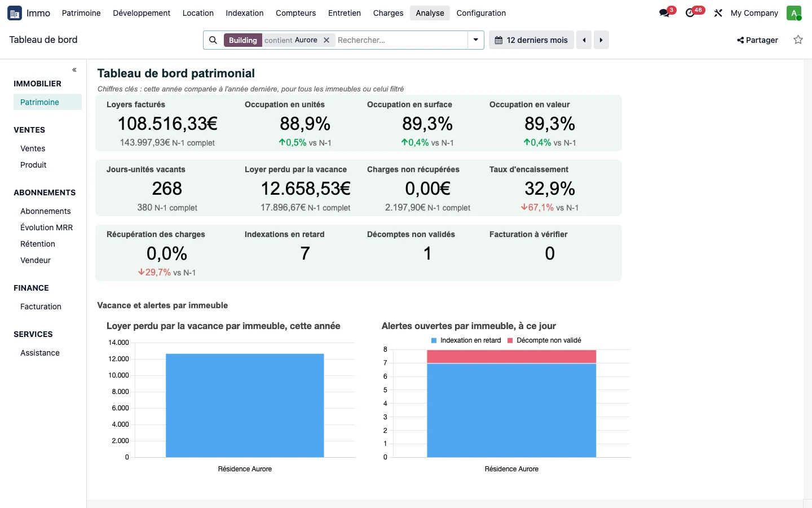Viewport: 812px width, 508px height.
Task: Collapse the dashboard sidebar
Action: pos(74,70)
